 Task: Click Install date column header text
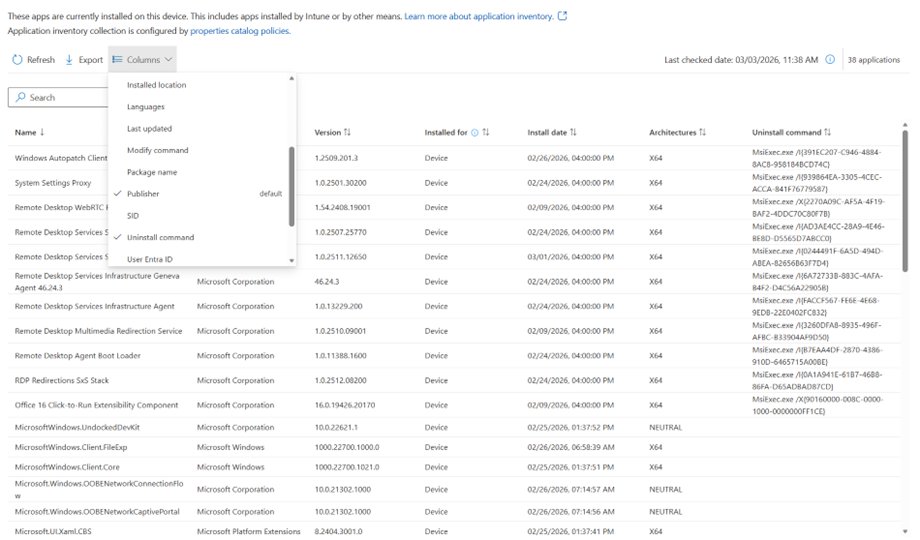pos(547,132)
